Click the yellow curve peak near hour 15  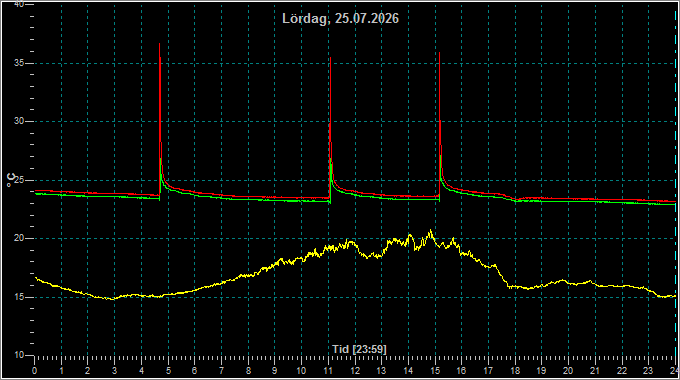tap(431, 231)
